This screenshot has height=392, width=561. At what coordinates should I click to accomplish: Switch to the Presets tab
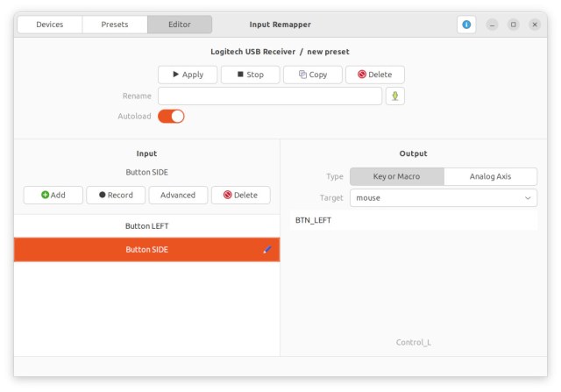[115, 25]
